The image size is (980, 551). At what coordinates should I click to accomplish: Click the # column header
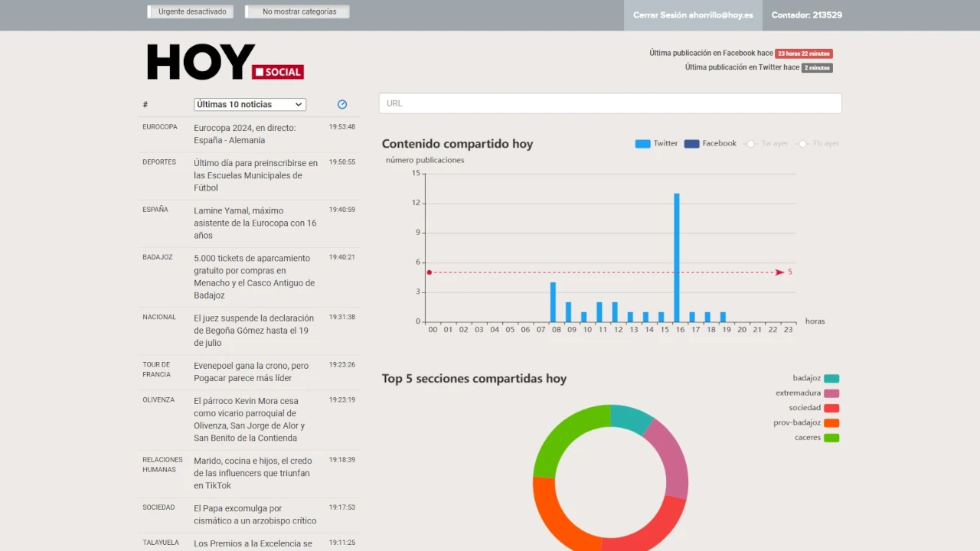point(145,105)
